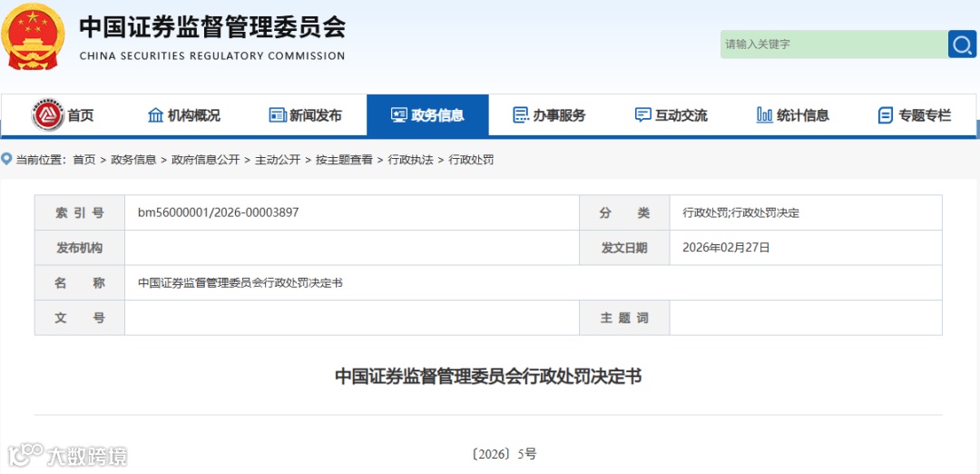Image resolution: width=980 pixels, height=474 pixels.
Task: Click the building icon beside 机构概况
Action: coord(155,115)
